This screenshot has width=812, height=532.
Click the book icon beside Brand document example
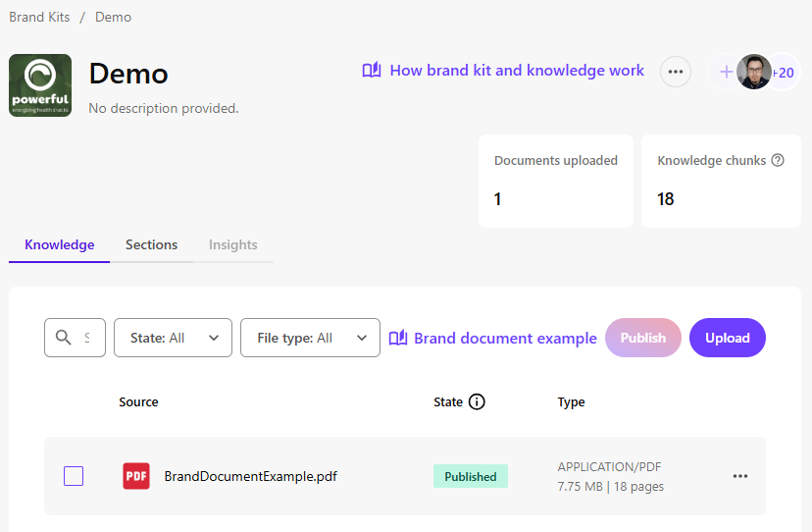coord(398,338)
